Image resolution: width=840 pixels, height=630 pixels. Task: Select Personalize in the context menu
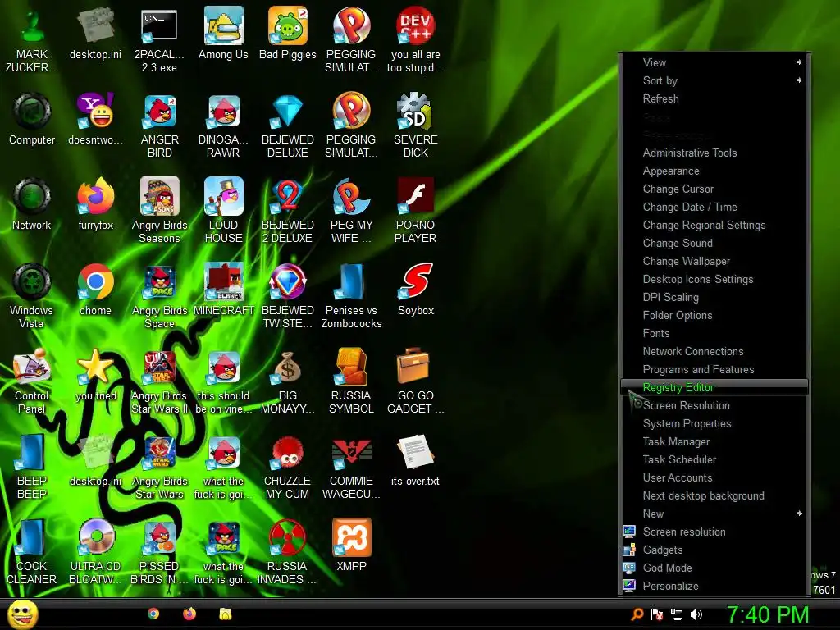[x=714, y=586]
